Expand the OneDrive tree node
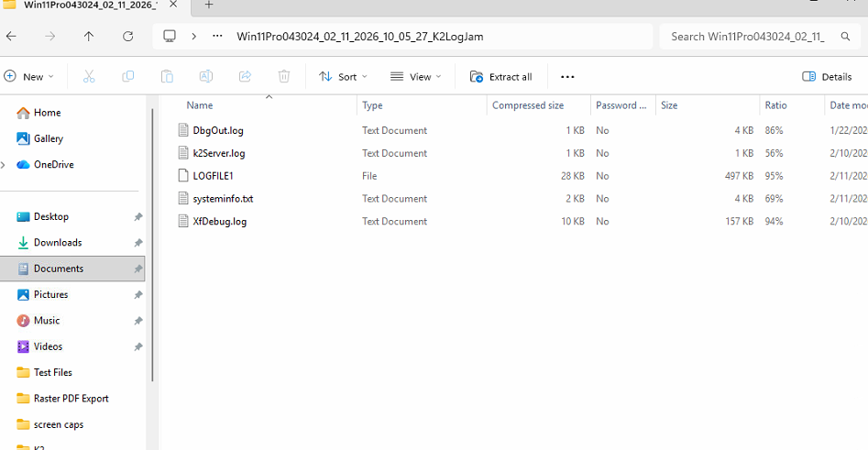 pos(4,165)
